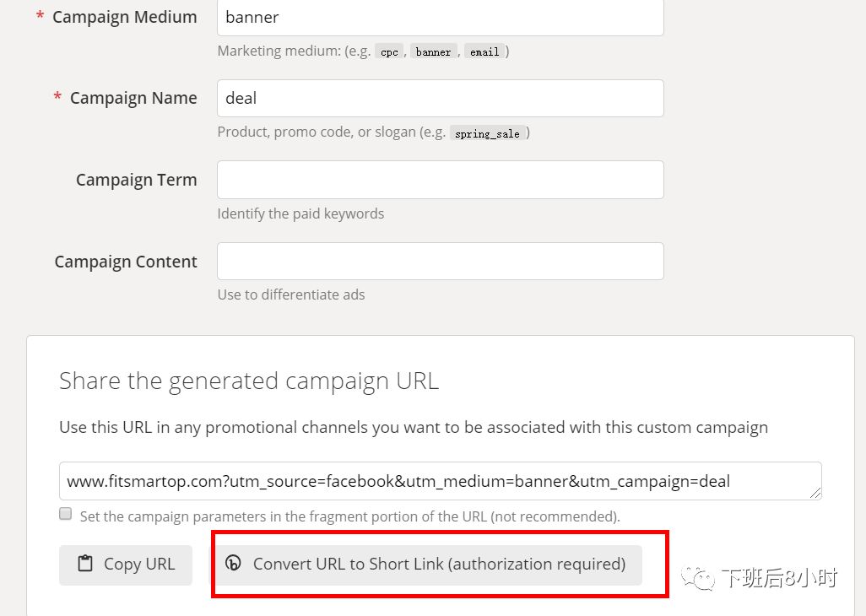Click the spring_sale example code chip
This screenshot has height=616, width=866.
487,133
